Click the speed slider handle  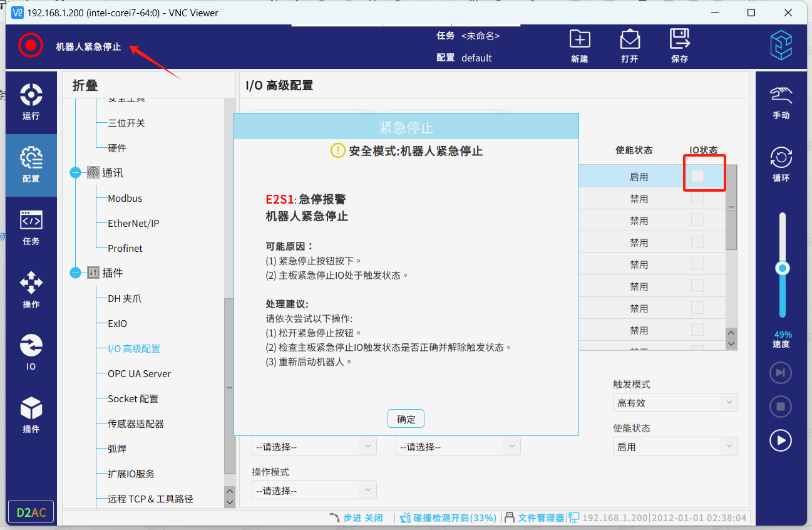(782, 268)
